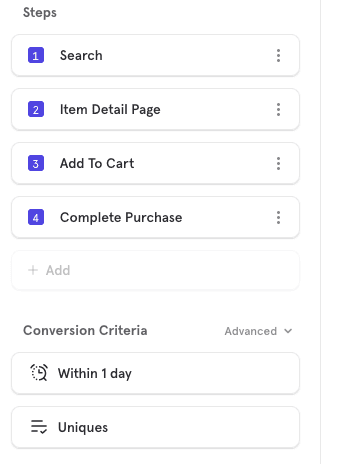Screen dimensions: 360x464
Task: Open the Item Detail Page options menu
Action: pos(278,109)
